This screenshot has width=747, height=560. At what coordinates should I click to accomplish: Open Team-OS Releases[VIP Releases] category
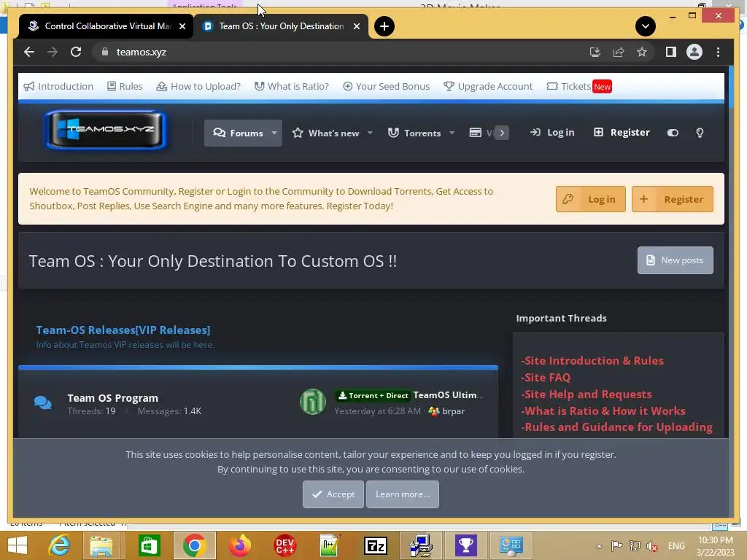[123, 330]
